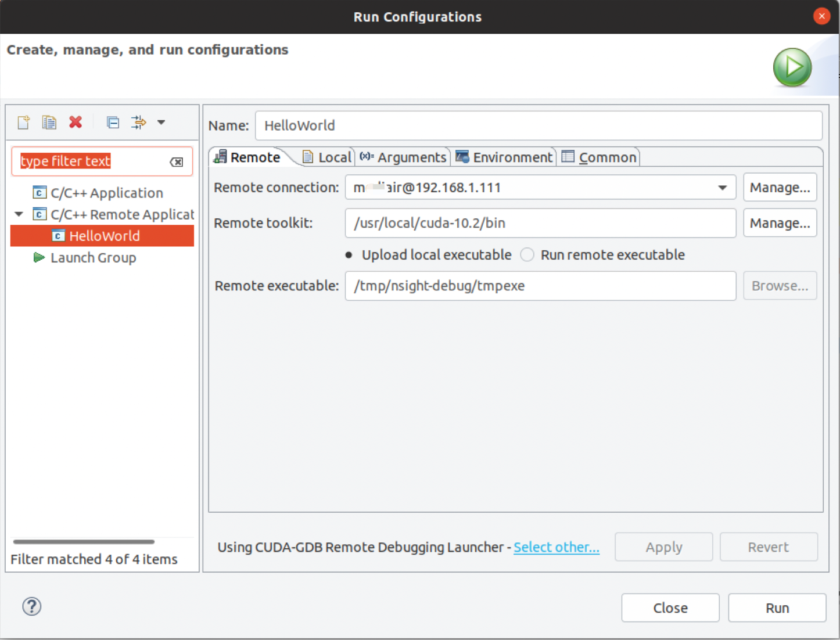The width and height of the screenshot is (840, 640).
Task: Click the Select other launcher link
Action: tap(556, 546)
